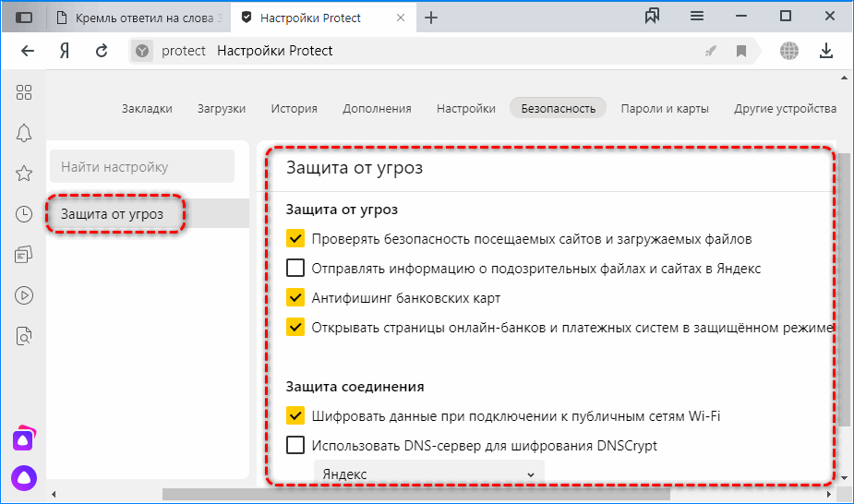Switch to the Кремль ответил tab
854x504 pixels.
[138, 18]
